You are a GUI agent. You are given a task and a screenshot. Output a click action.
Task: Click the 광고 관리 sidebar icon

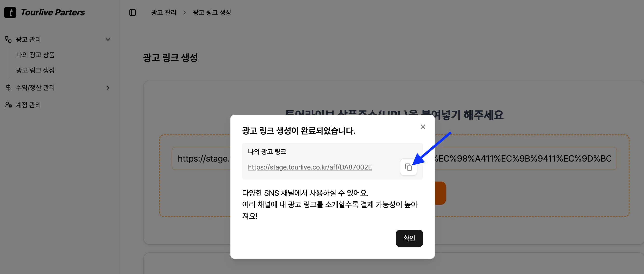coord(8,39)
